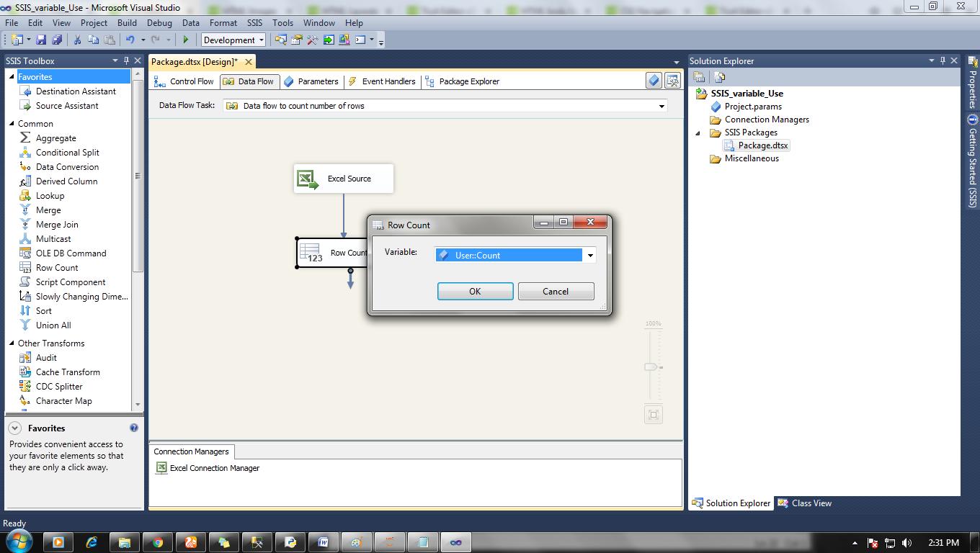Image resolution: width=980 pixels, height=553 pixels.
Task: Open the Getting Started (SSIS) side tab
Action: point(972,160)
